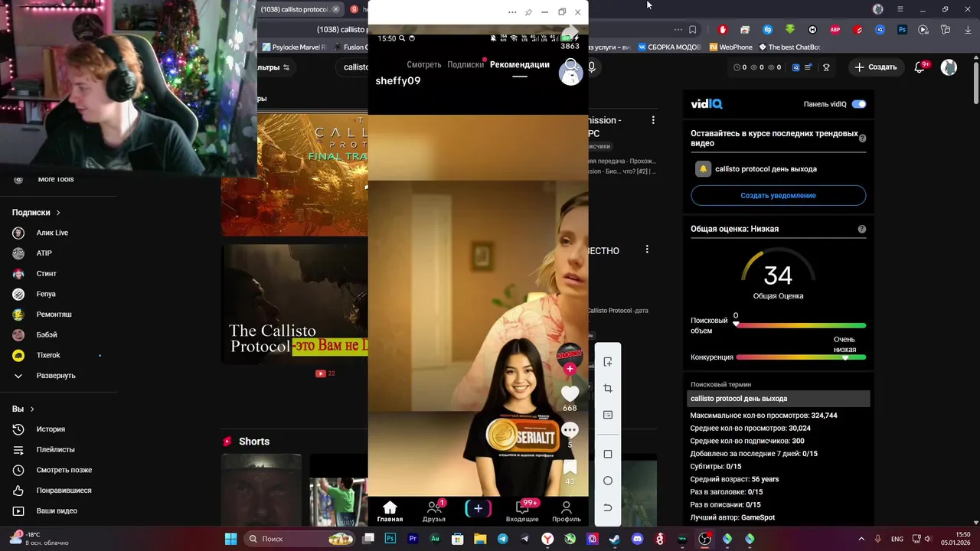Open Discord from the taskbar
Viewport: 980px width, 551px height.
pos(637,539)
